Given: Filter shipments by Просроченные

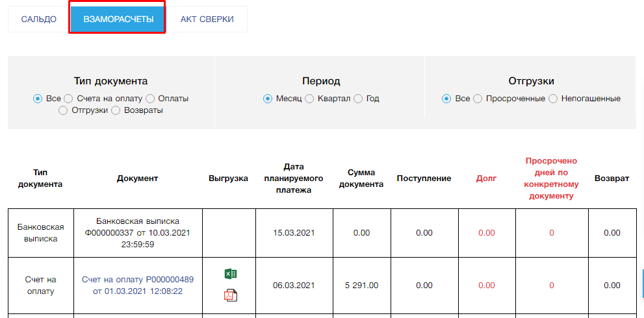Looking at the screenshot, I should [x=478, y=99].
